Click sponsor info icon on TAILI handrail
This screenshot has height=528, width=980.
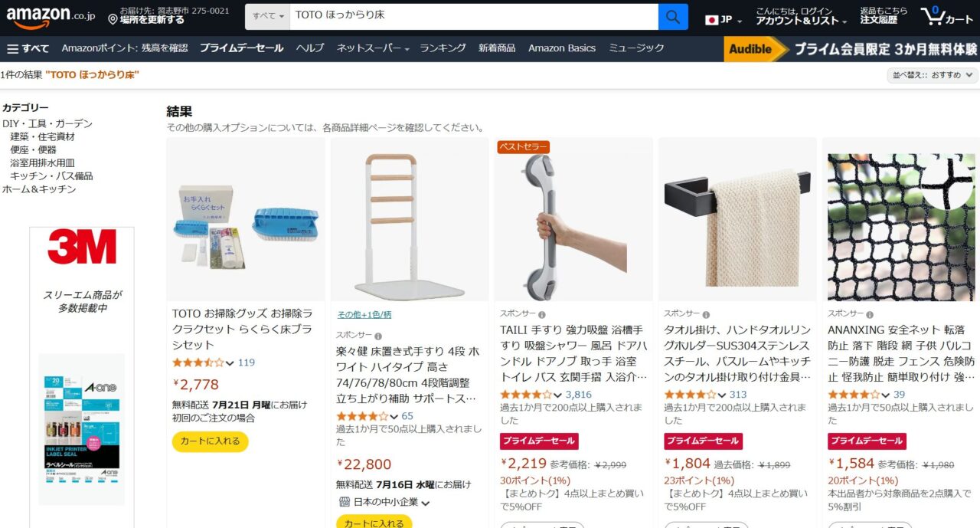tap(542, 314)
